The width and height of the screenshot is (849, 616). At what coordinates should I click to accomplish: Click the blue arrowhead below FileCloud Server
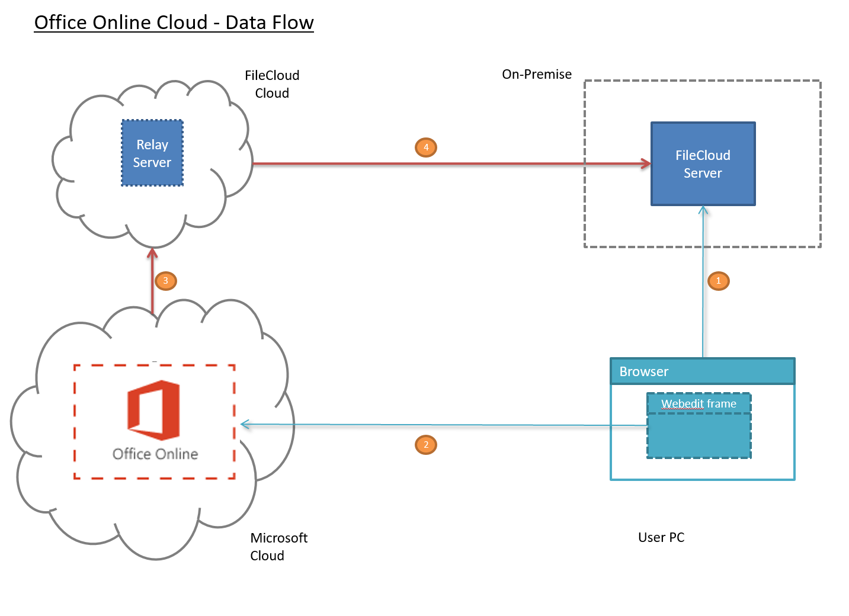703,211
